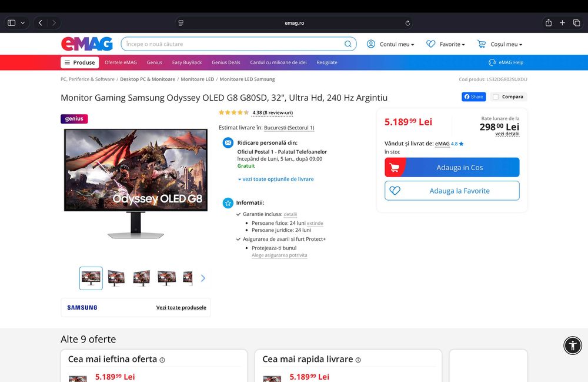
Task: Click the star rating icons
Action: point(233,112)
